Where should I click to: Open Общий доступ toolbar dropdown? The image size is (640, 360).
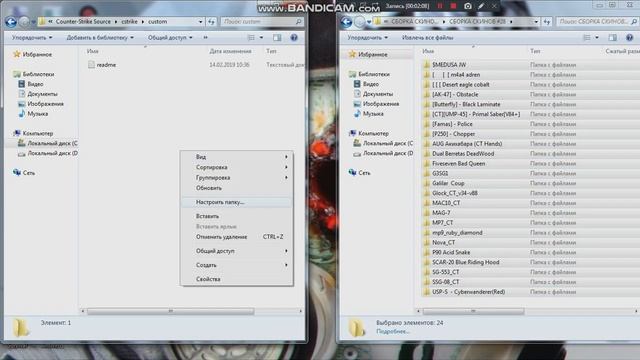[x=170, y=38]
